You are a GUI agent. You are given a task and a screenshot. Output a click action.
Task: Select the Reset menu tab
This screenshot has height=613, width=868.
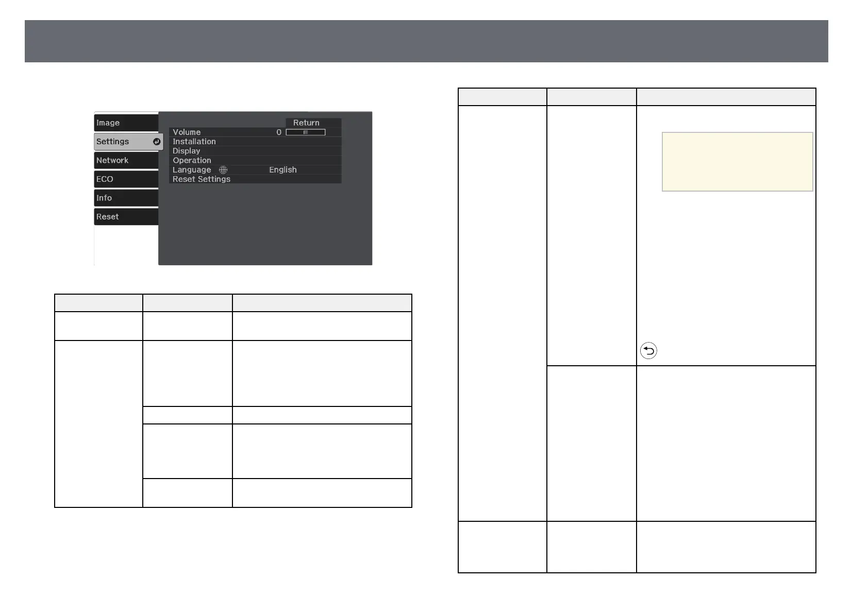click(x=126, y=217)
